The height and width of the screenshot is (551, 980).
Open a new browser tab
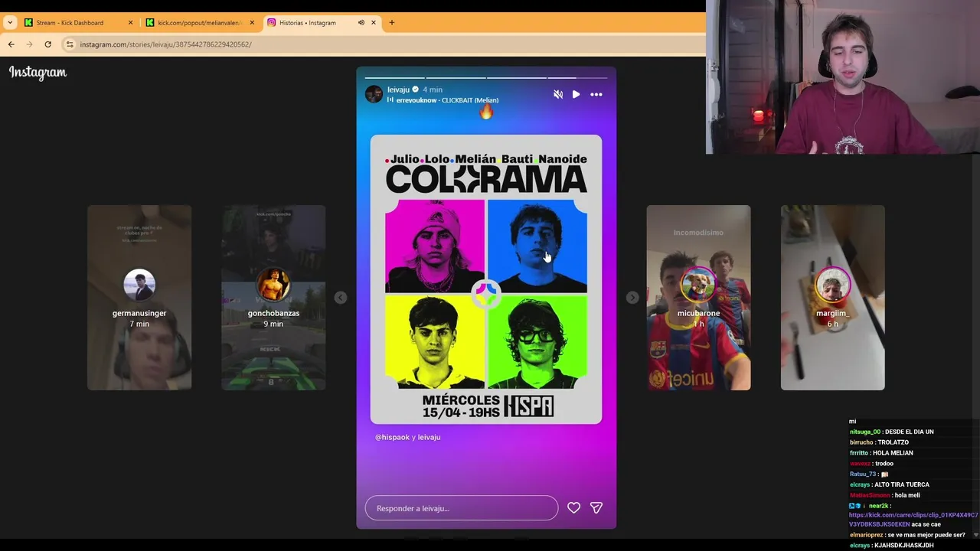[391, 22]
